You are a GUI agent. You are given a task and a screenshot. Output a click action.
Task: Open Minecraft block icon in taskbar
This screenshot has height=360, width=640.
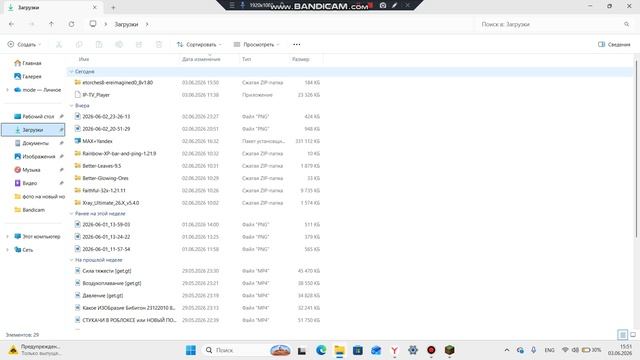[x=449, y=350]
